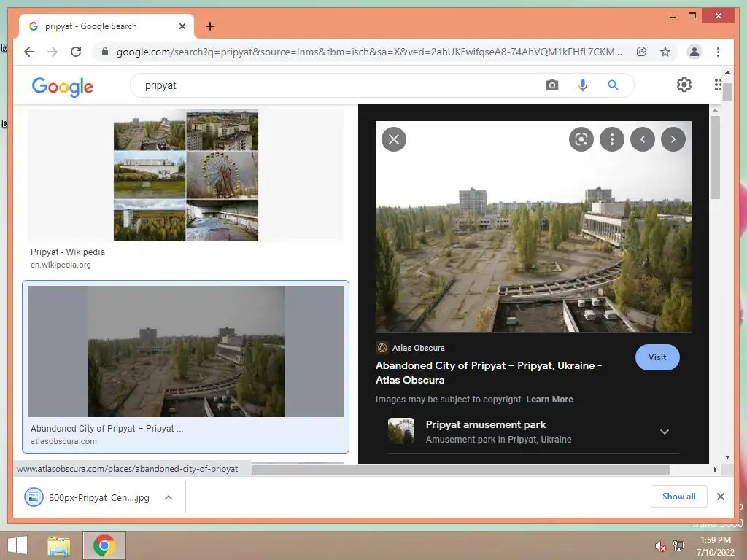Click the taskbar clock 1:59 PM

coord(716,540)
